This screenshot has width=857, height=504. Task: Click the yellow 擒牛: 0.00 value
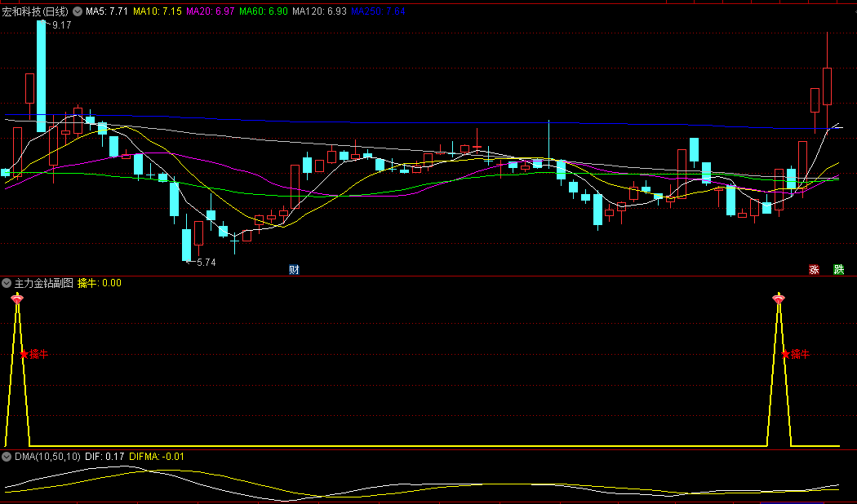(100, 283)
